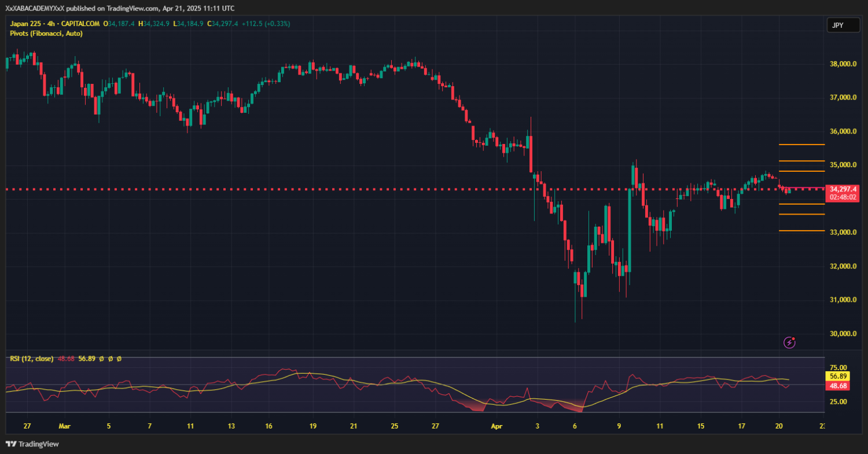Screen dimensions: 868x454
Task: Click the topmost orange pivot resistance line
Action: click(x=801, y=145)
